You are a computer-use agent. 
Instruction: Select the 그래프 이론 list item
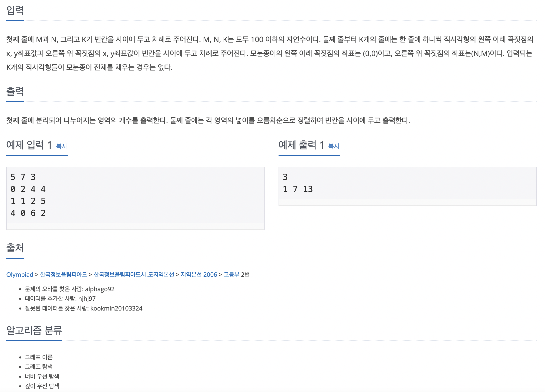39,357
